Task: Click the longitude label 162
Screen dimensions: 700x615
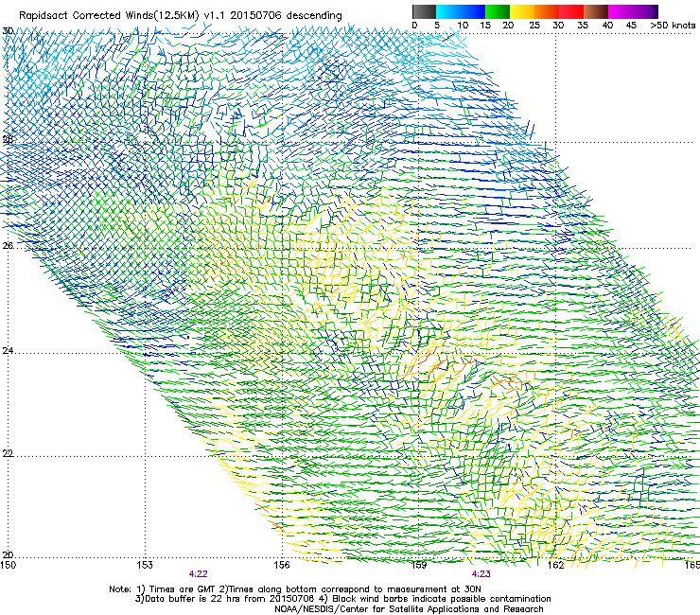Action: tap(556, 565)
